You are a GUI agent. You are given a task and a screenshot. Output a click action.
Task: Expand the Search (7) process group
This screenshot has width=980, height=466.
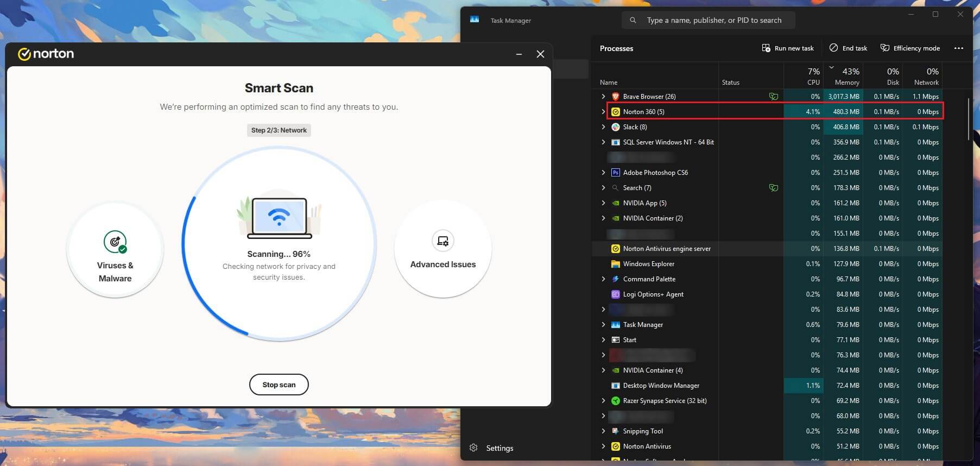(x=603, y=188)
